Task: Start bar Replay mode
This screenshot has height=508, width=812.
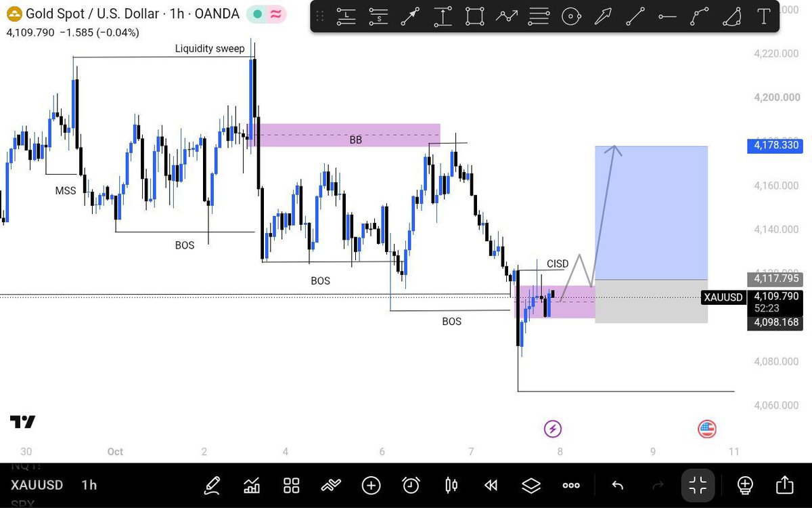Action: click(x=491, y=485)
